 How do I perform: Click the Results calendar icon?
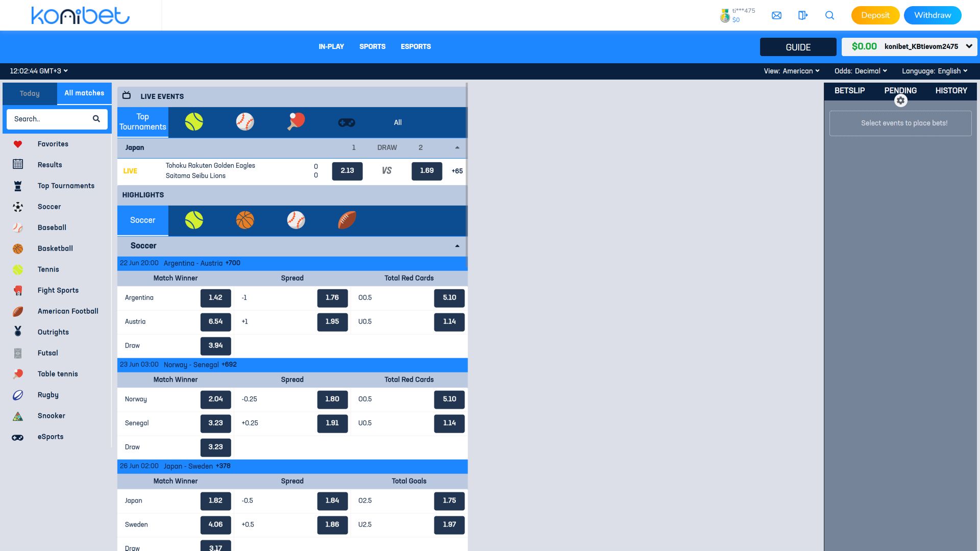pos(18,164)
